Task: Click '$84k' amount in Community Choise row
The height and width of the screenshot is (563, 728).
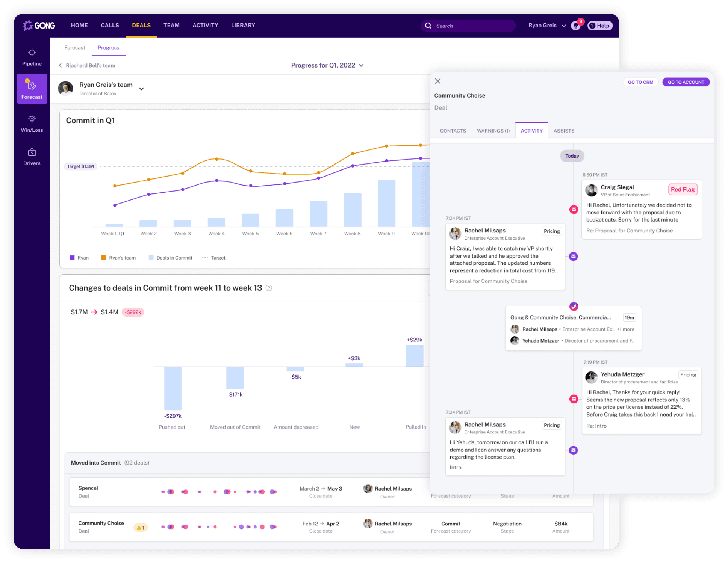Action: 561,523
